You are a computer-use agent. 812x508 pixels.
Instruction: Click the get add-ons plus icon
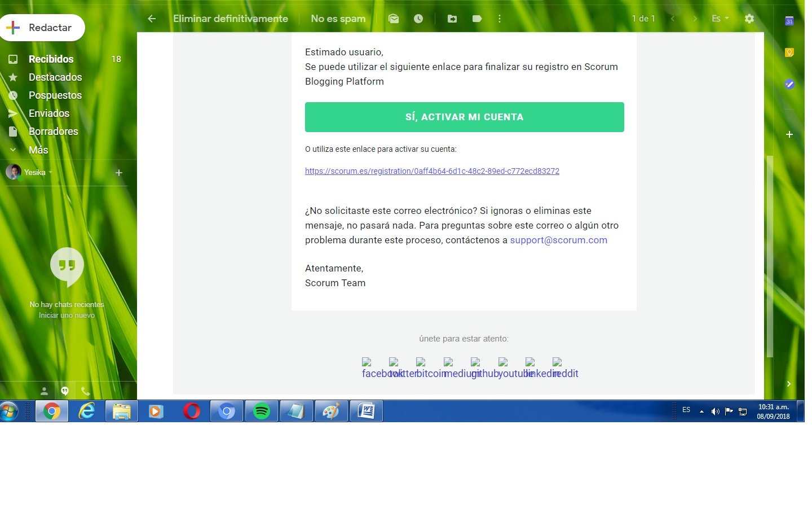(x=789, y=134)
